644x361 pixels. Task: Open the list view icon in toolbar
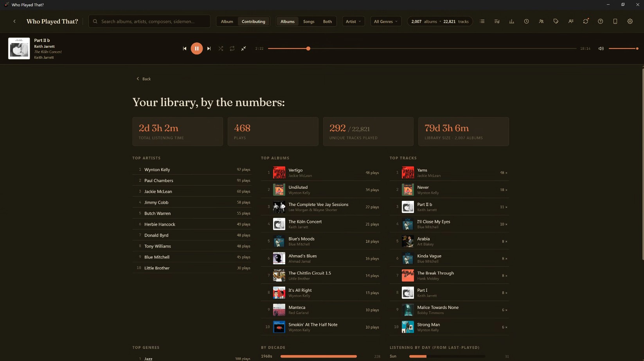[482, 22]
